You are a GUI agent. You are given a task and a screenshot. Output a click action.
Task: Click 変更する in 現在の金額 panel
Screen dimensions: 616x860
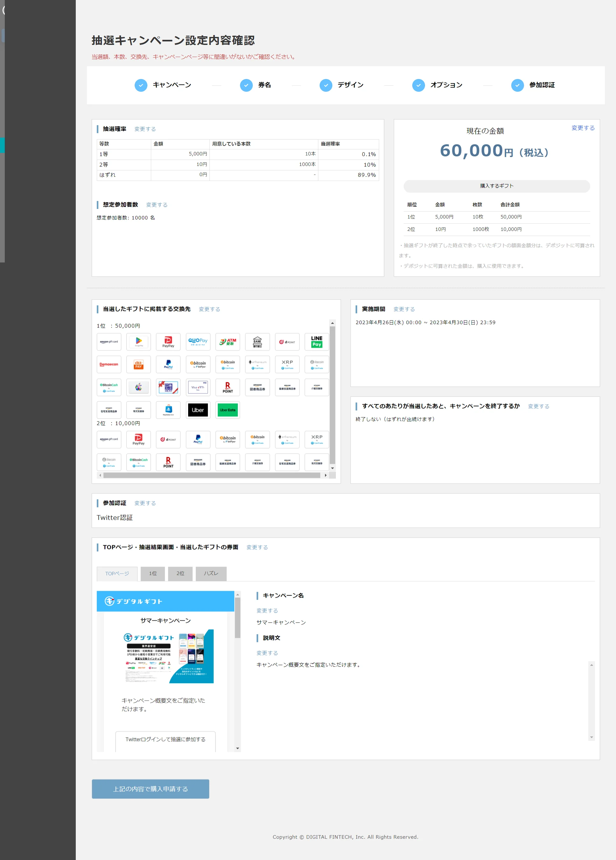pyautogui.click(x=583, y=128)
